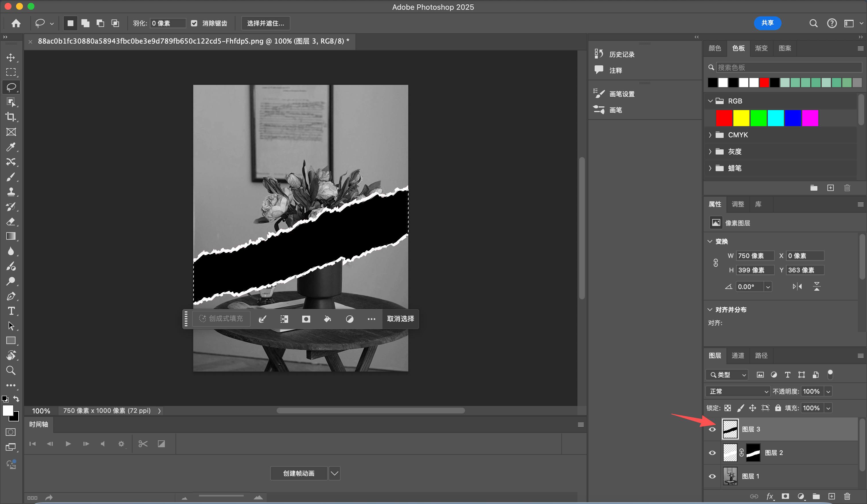Switch to the 通道 tab
Image resolution: width=867 pixels, height=504 pixels.
pos(738,356)
